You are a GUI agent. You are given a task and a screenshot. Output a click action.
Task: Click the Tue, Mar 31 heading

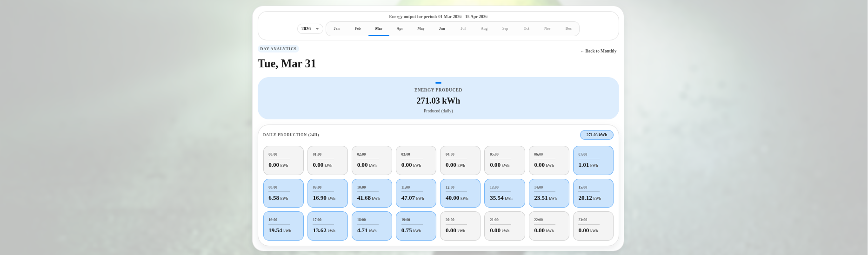[x=287, y=64]
